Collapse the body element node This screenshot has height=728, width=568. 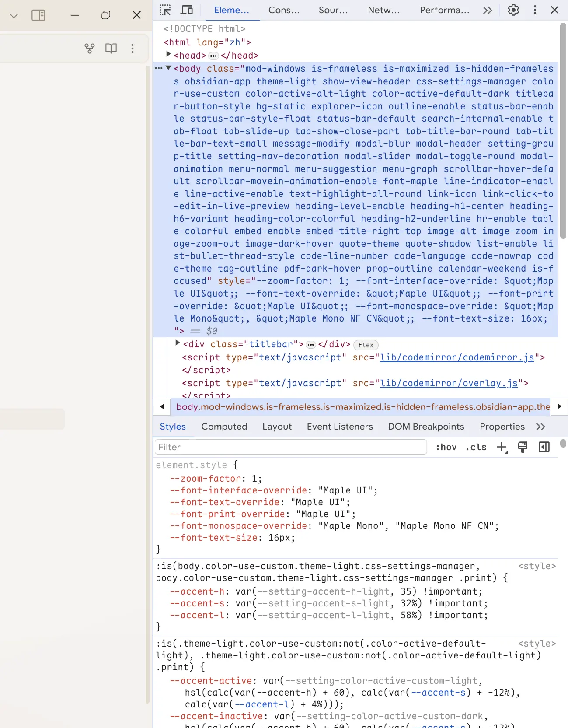[168, 68]
